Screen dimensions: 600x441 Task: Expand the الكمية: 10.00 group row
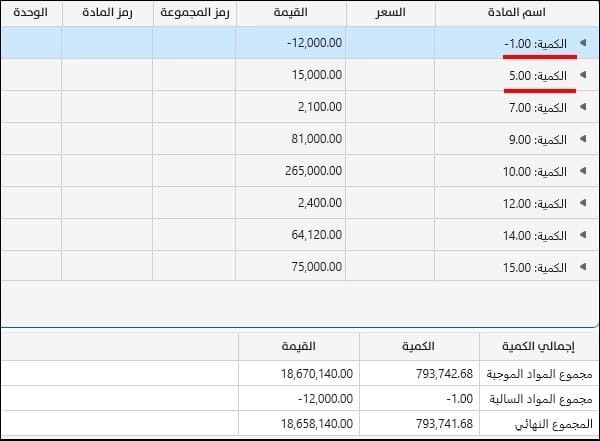[x=583, y=171]
